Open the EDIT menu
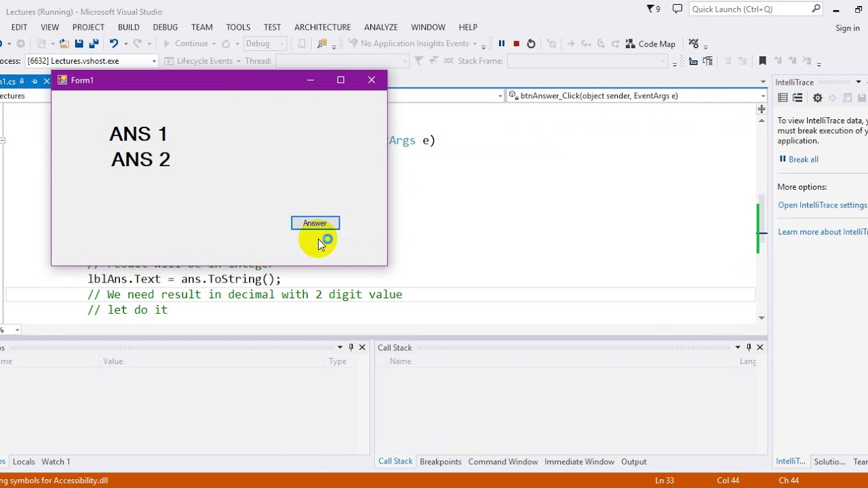The height and width of the screenshot is (488, 868). pyautogui.click(x=19, y=27)
